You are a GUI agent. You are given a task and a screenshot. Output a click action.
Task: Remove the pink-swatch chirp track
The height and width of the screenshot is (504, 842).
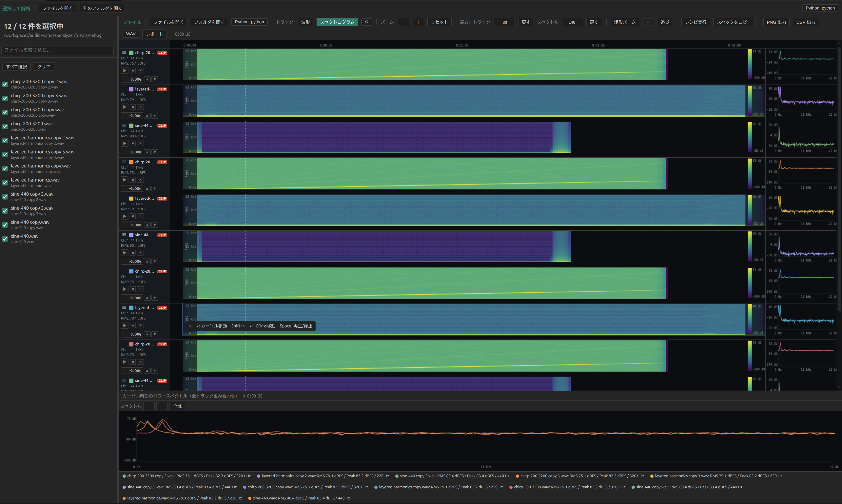coord(140,362)
